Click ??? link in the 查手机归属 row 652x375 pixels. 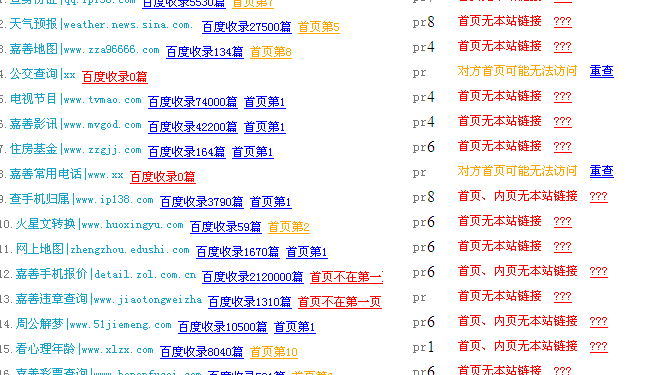(x=599, y=196)
